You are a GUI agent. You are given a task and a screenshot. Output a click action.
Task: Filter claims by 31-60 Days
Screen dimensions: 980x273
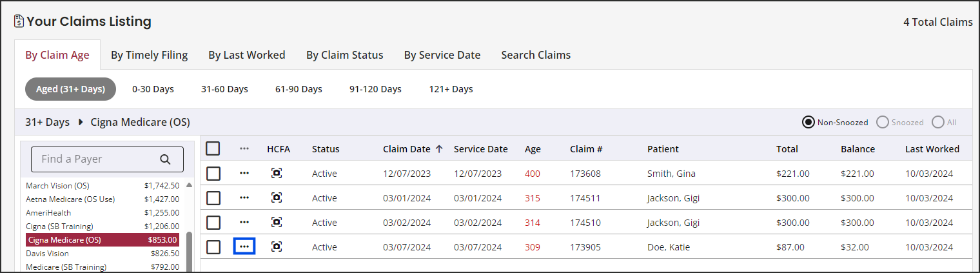(224, 89)
